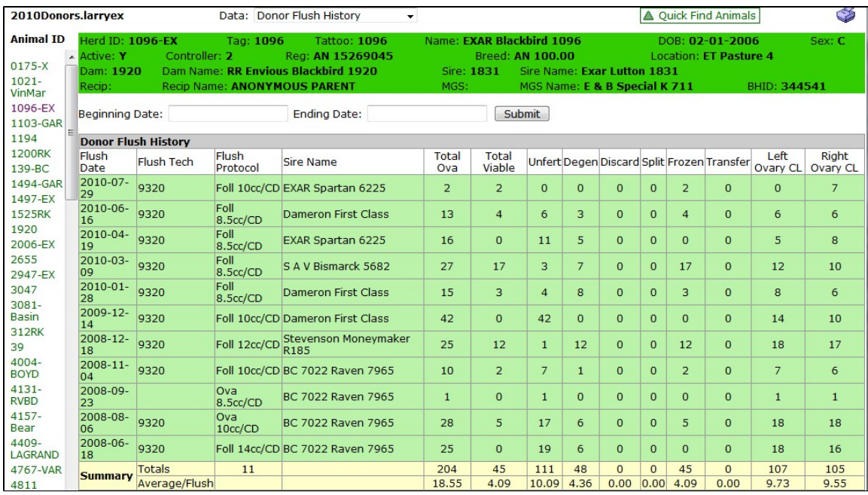Click flush date 2010-04-19 cell

coord(106,240)
